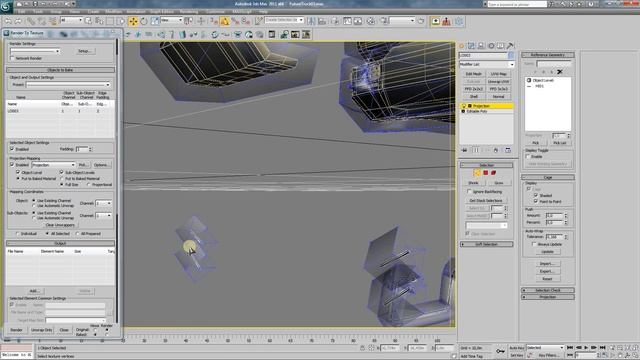This screenshot has width=640, height=360.
Task: Click Configure Modifier Sets icon
Action: pos(508,150)
